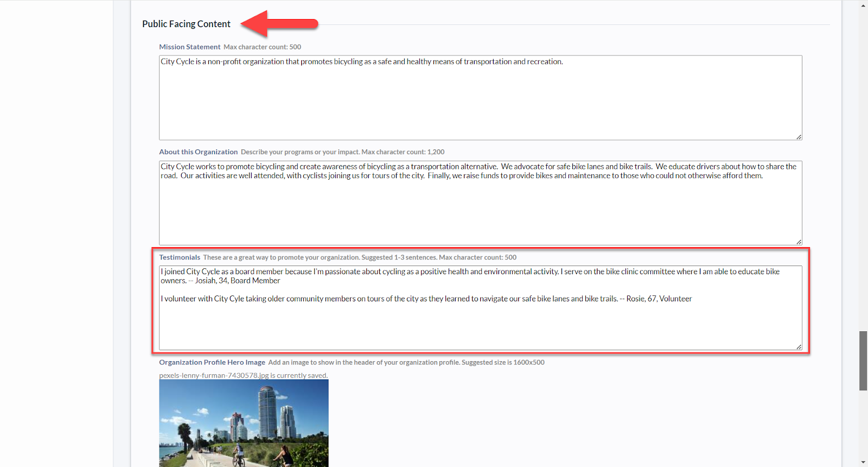Click the 'Max character count: 500' hint beside Mission Statement

click(262, 47)
